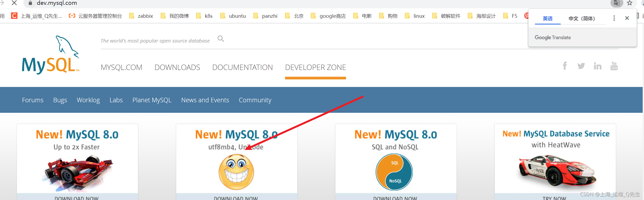644x200 pixels.
Task: Click 'New! MySQL Database Service' heading
Action: pos(556,134)
